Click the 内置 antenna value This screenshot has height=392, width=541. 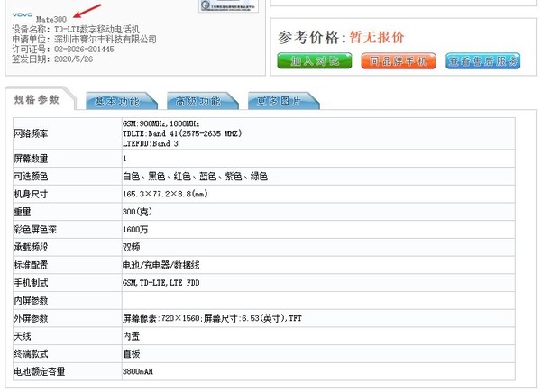point(131,336)
